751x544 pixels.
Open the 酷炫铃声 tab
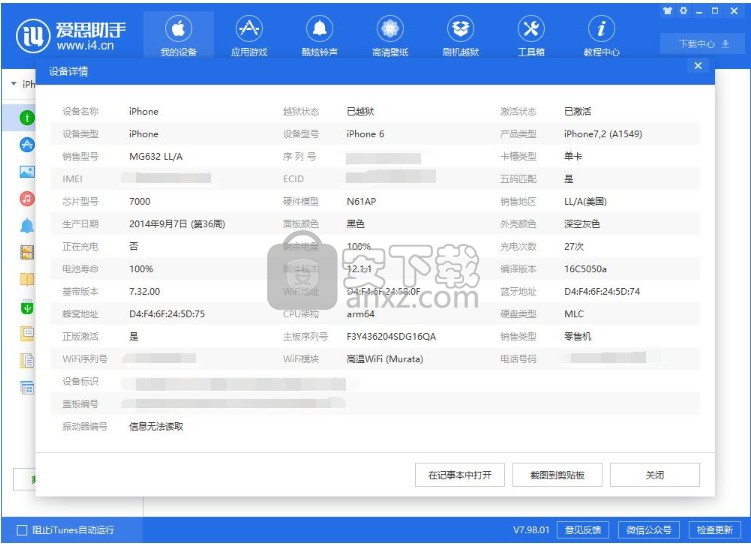click(x=319, y=36)
